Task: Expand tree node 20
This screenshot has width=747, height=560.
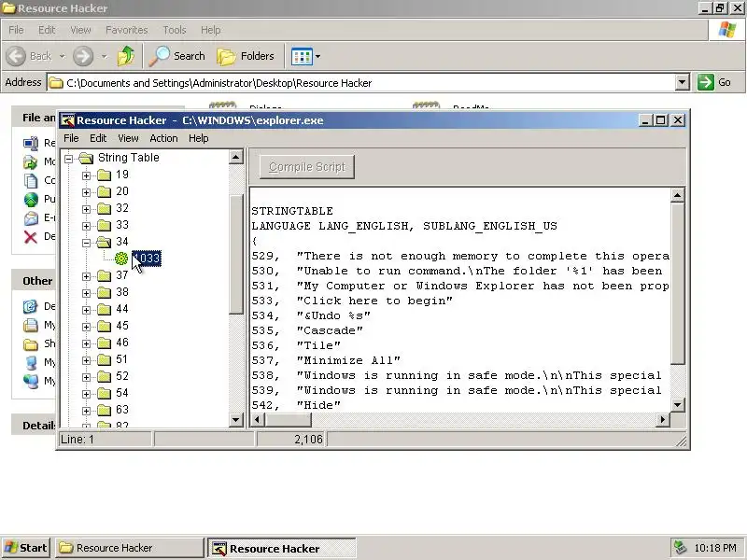Action: [86, 192]
